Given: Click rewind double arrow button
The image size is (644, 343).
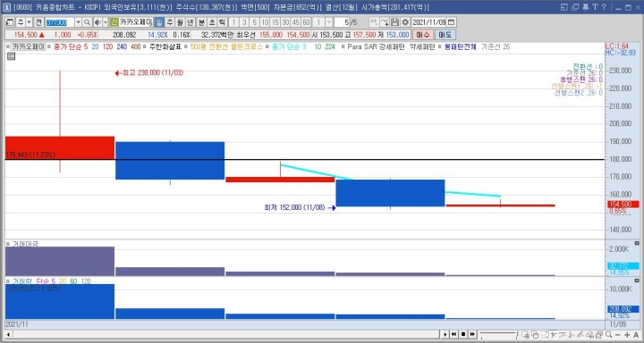Looking at the screenshot, I should [454, 334].
